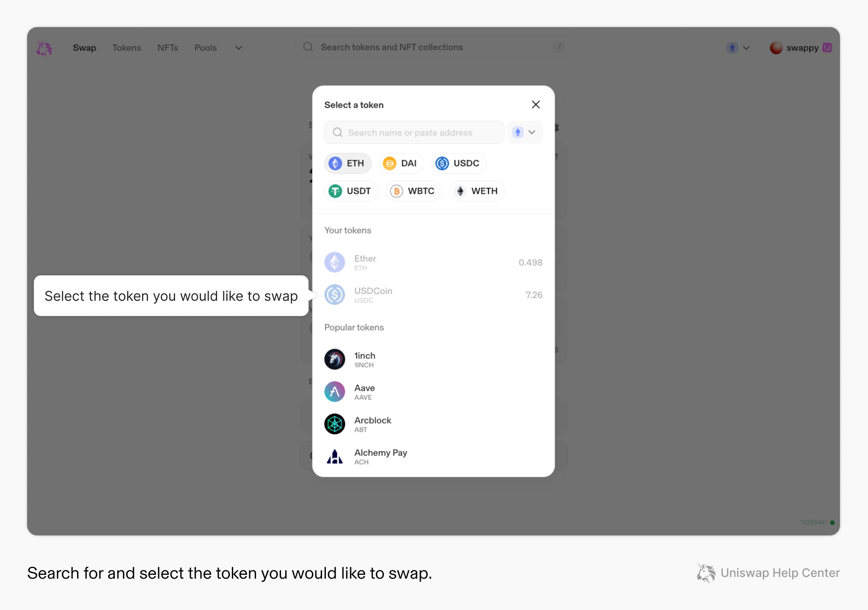Click the Ether balance 0.498
The height and width of the screenshot is (610, 868).
point(530,263)
